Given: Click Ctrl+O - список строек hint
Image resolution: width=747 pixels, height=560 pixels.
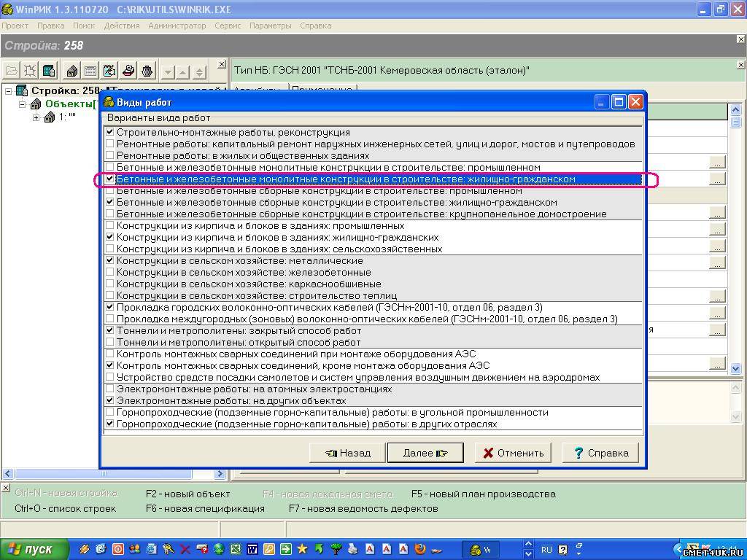Looking at the screenshot, I should pyautogui.click(x=65, y=508).
